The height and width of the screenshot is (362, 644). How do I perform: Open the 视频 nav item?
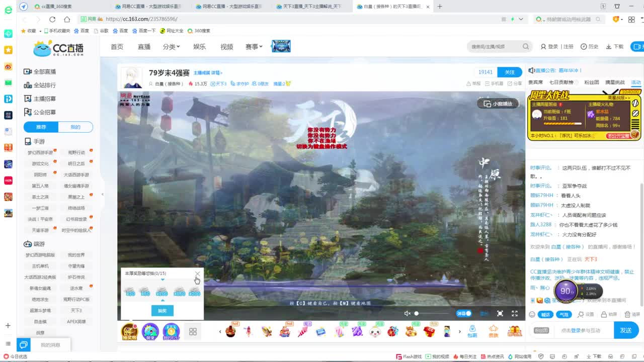(x=226, y=46)
